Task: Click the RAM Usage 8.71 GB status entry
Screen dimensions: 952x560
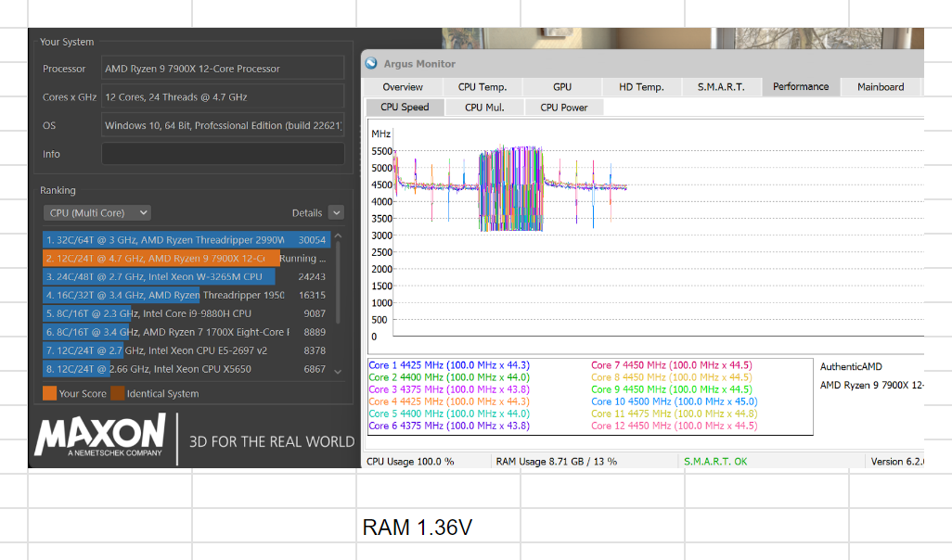Action: [556, 462]
